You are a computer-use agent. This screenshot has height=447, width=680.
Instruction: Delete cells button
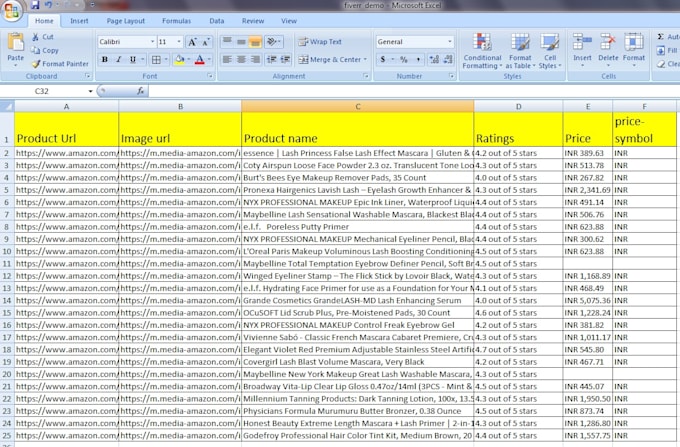(x=608, y=50)
